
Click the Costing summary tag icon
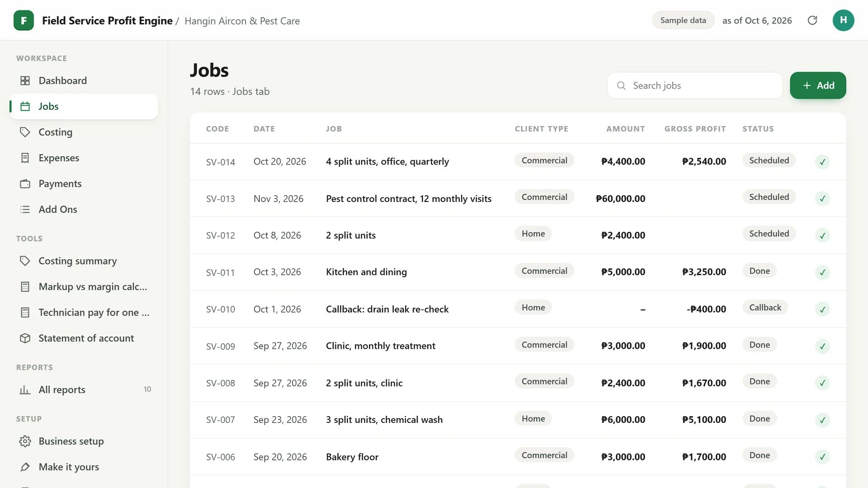[x=25, y=261]
